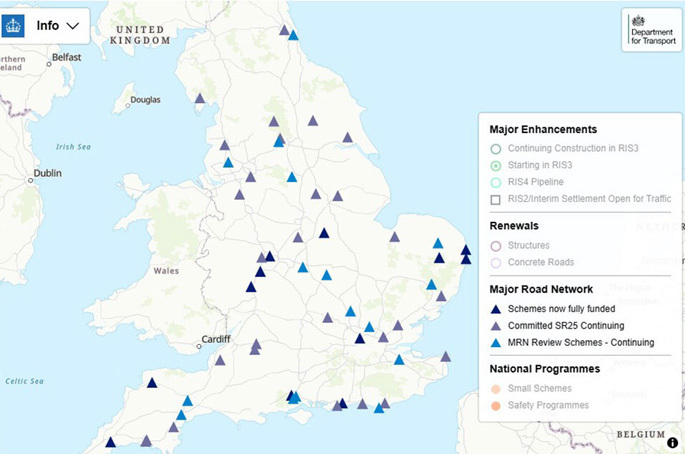The height and width of the screenshot is (454, 685).
Task: Select blue triangle marker near Liverpool
Action: point(228,163)
